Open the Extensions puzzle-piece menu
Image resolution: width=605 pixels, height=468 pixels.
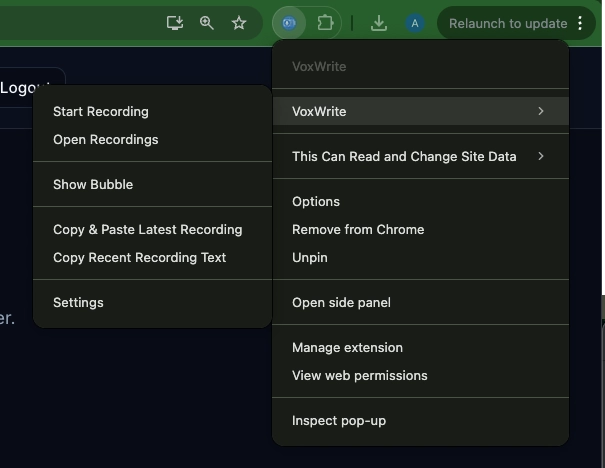[x=325, y=23]
